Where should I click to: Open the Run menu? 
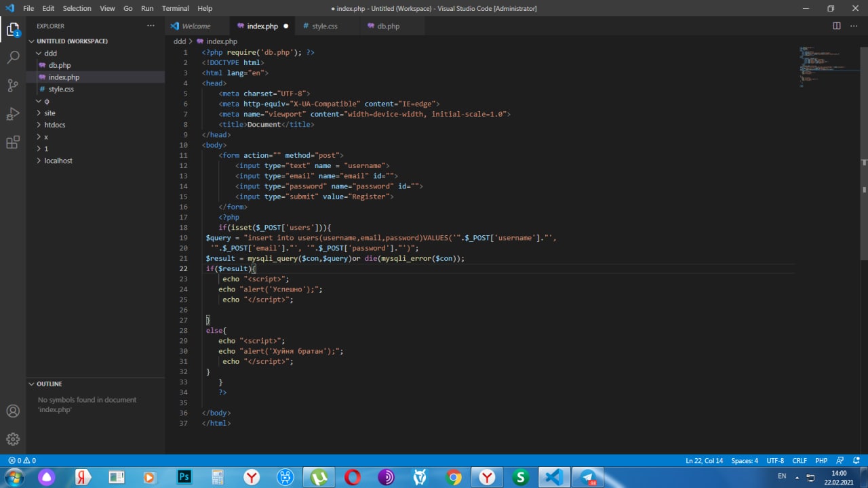[147, 8]
